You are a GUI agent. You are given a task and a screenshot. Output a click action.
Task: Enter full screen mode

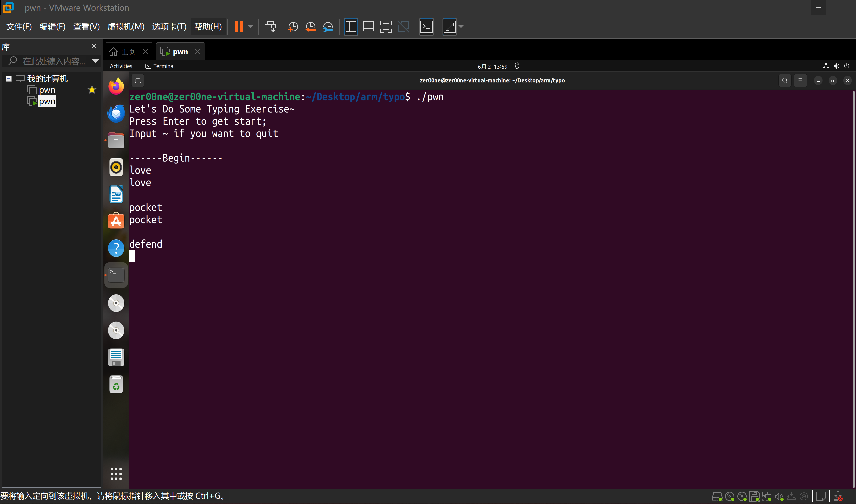click(x=386, y=26)
